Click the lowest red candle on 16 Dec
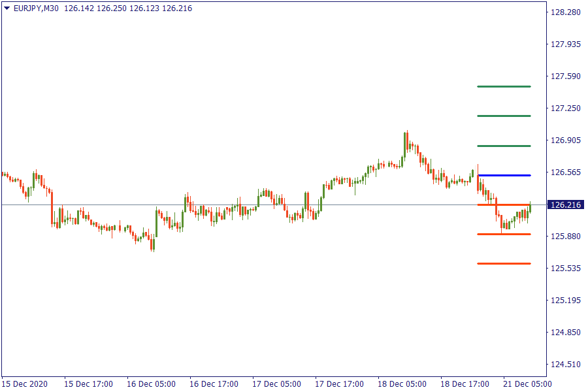 153,244
